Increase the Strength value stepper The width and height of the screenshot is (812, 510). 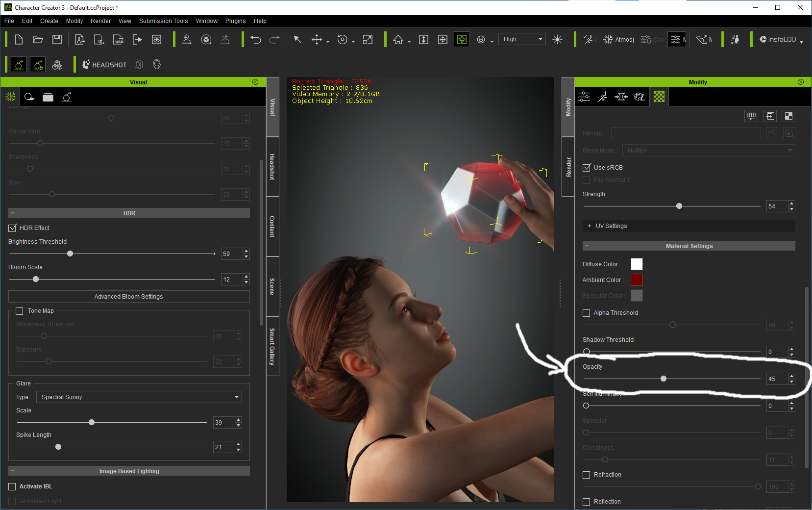pyautogui.click(x=791, y=204)
